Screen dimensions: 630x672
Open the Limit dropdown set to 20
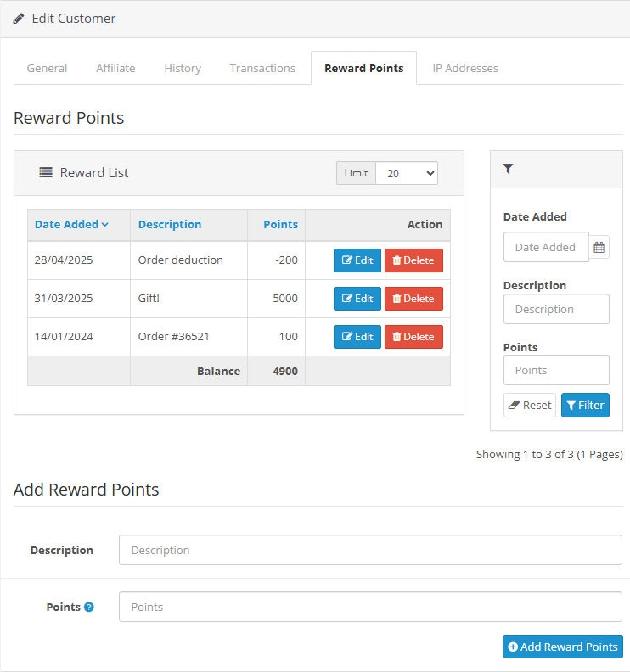(407, 173)
